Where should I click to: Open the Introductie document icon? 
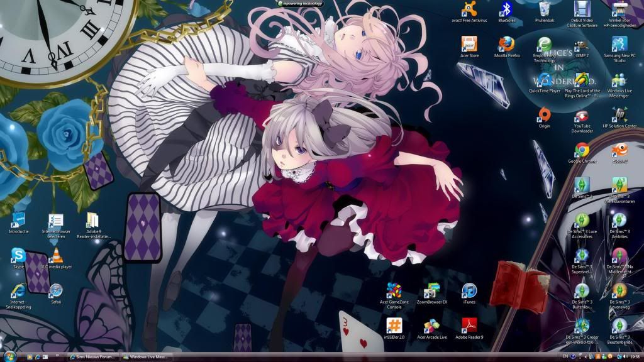(x=18, y=223)
